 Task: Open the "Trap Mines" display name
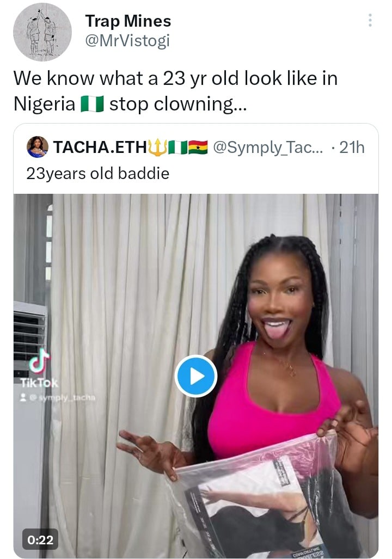(x=128, y=21)
